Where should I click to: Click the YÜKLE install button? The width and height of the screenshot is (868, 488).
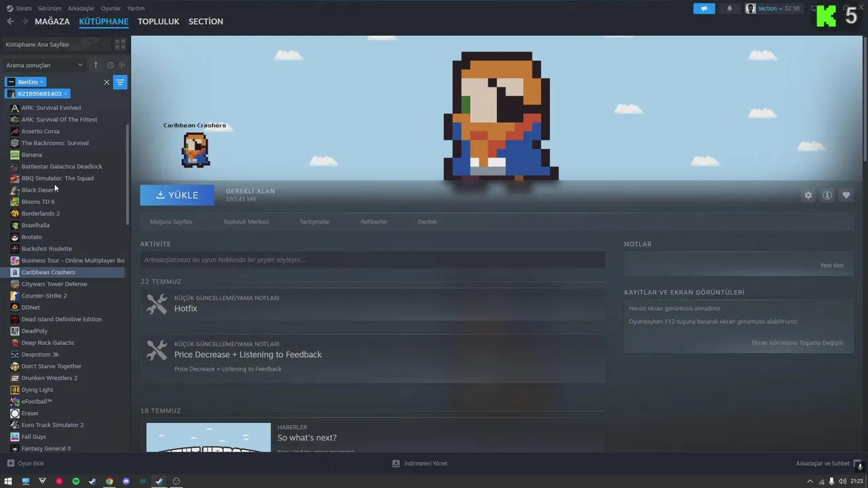[x=177, y=195]
